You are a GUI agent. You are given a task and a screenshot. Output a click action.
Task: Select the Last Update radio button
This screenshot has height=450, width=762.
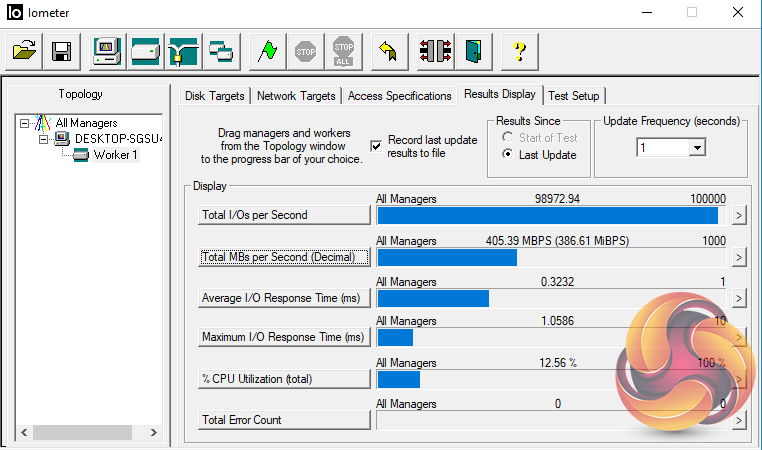pos(508,155)
